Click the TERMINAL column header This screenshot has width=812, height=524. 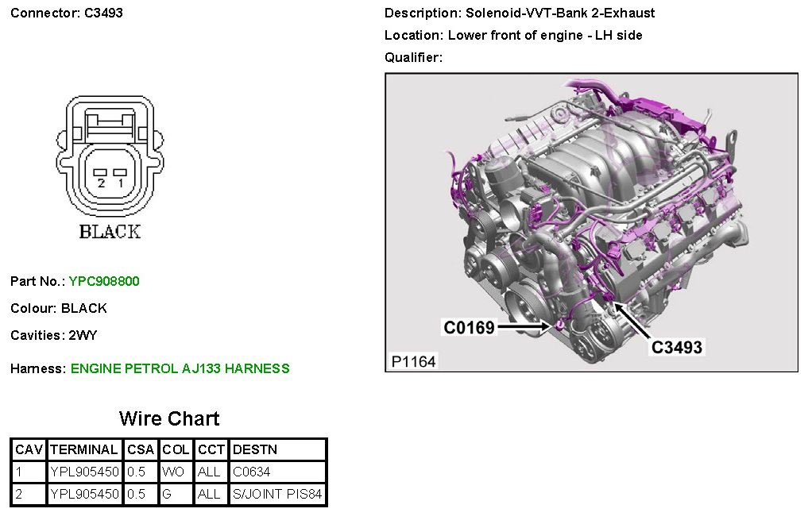(84, 449)
